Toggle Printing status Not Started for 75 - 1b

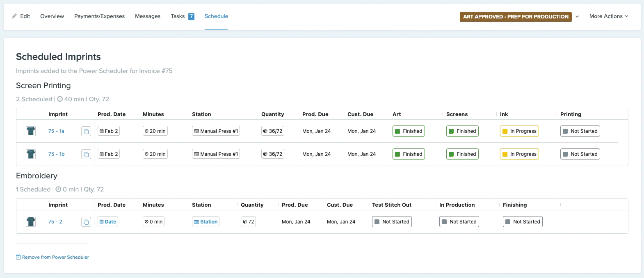coord(580,154)
